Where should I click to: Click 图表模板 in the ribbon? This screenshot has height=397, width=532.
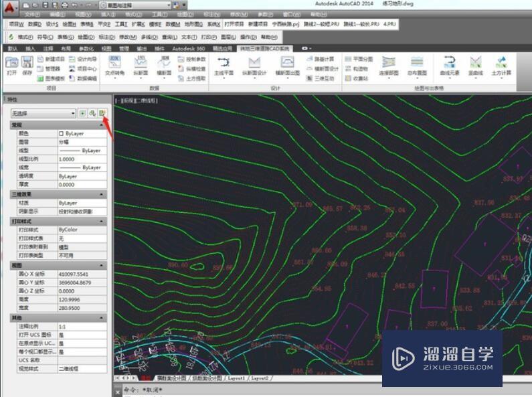[x=51, y=78]
